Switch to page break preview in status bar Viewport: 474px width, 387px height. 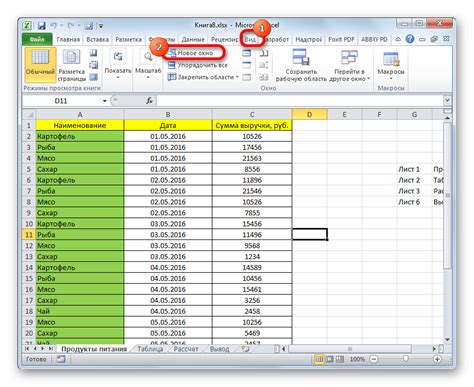pyautogui.click(x=339, y=359)
